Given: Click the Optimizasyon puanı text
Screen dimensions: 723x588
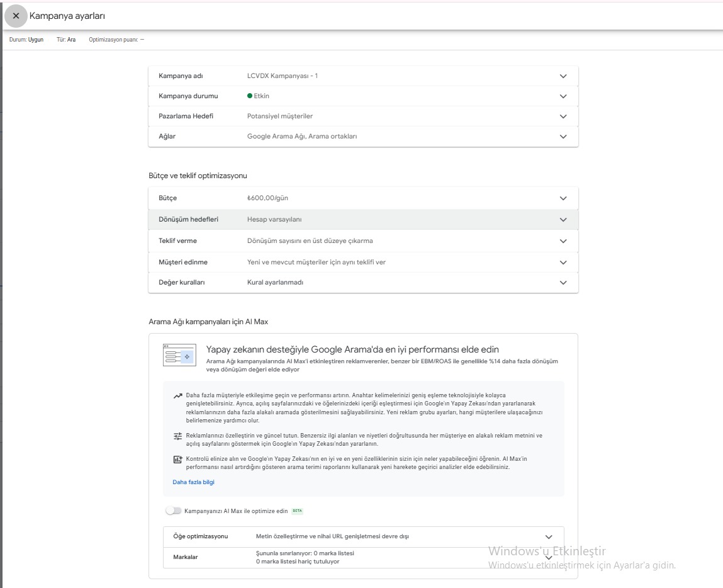Looking at the screenshot, I should pos(116,40).
